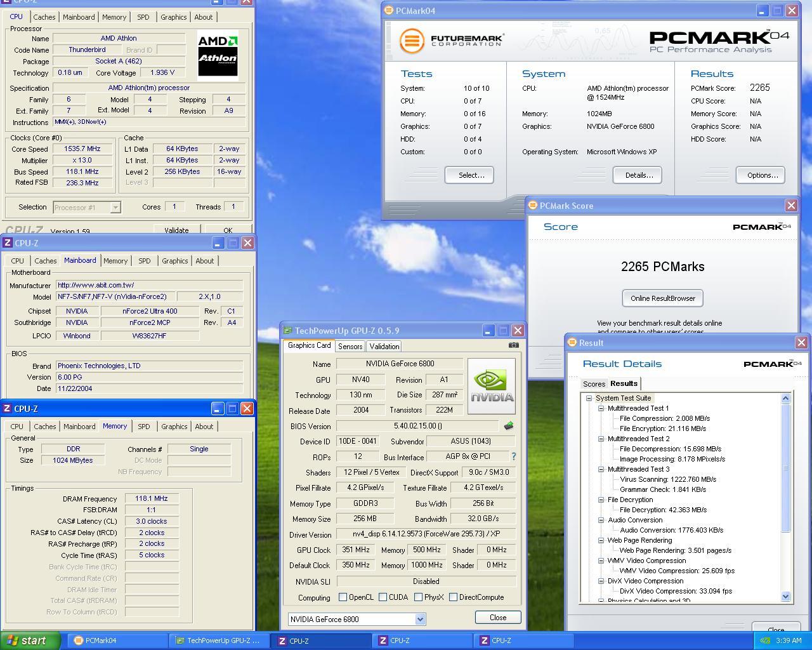This screenshot has width=812, height=650.
Task: Click the Futuremark logo in PCMark04
Action: click(x=451, y=40)
